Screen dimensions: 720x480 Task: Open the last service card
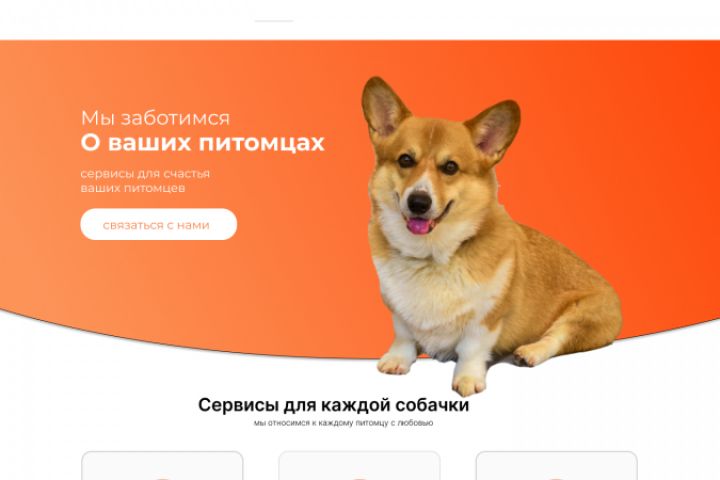(557, 465)
